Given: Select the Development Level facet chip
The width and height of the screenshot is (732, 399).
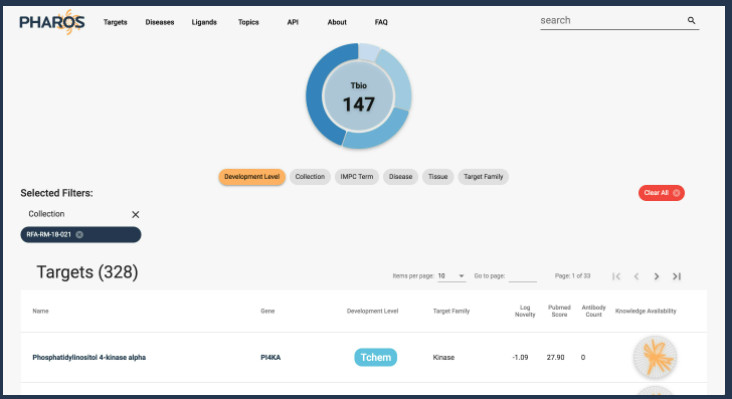Looking at the screenshot, I should click(x=252, y=177).
